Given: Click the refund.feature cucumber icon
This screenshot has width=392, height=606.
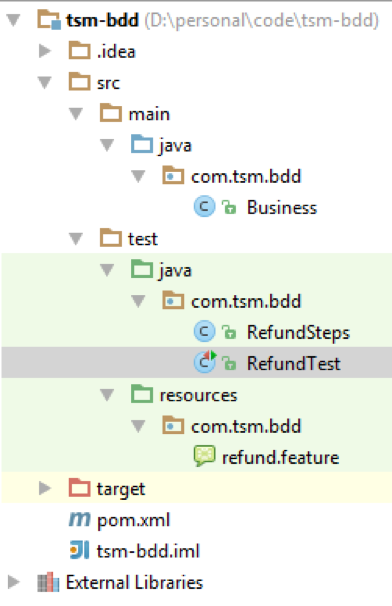Looking at the screenshot, I should pyautogui.click(x=205, y=456).
